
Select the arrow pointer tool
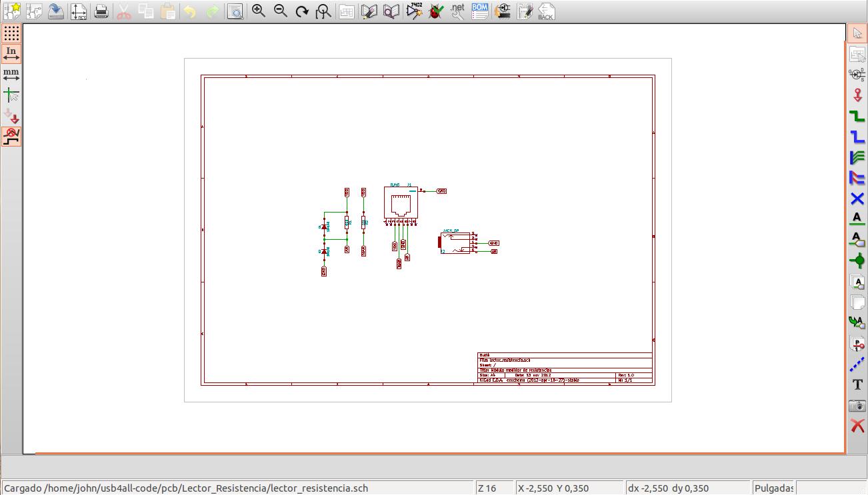pos(857,33)
